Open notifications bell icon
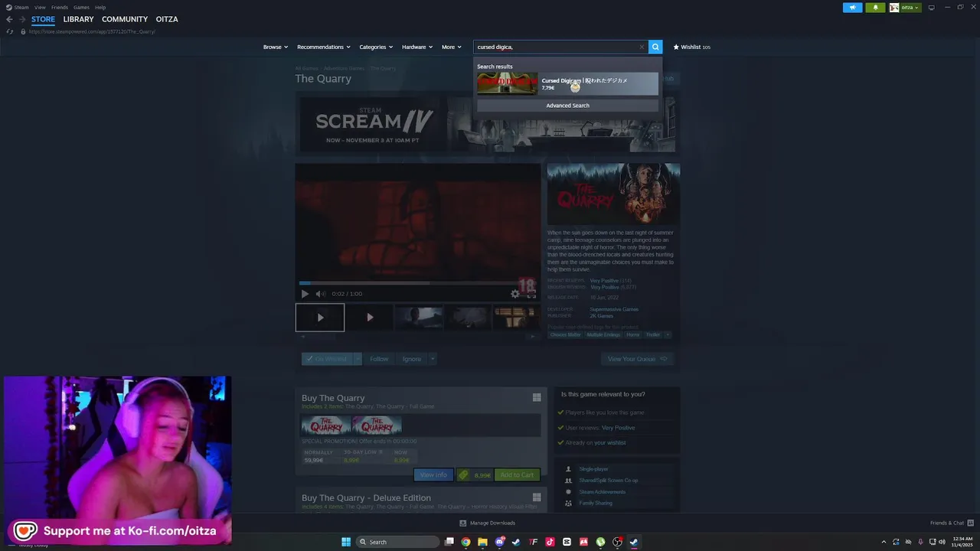The image size is (980, 551). tap(876, 8)
